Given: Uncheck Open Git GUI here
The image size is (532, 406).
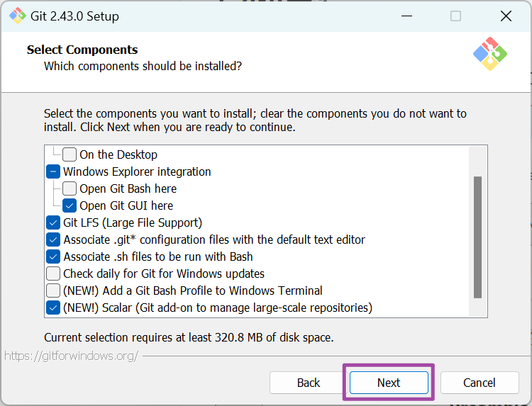Looking at the screenshot, I should (x=70, y=205).
